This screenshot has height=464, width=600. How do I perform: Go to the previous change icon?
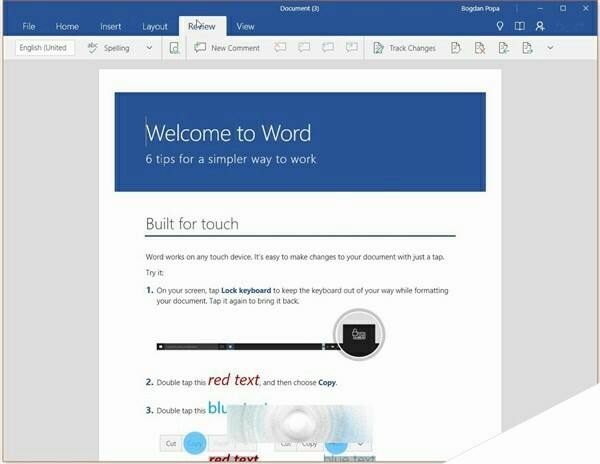(504, 48)
